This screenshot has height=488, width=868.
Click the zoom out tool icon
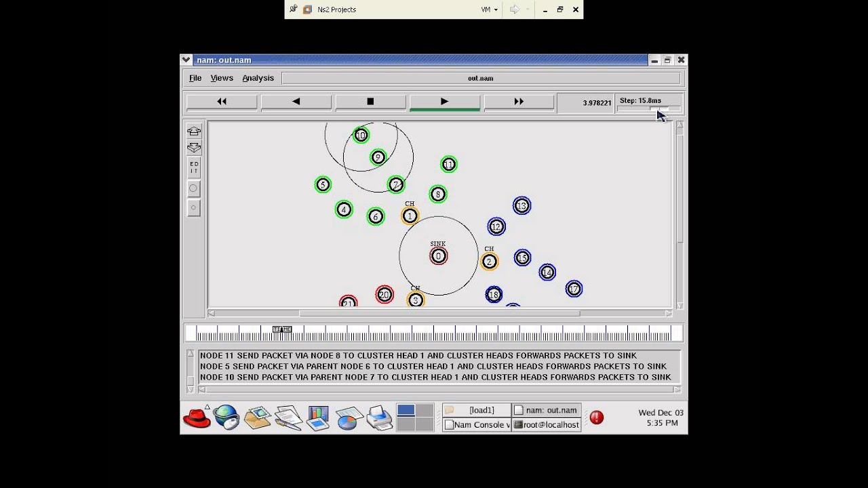(x=194, y=147)
